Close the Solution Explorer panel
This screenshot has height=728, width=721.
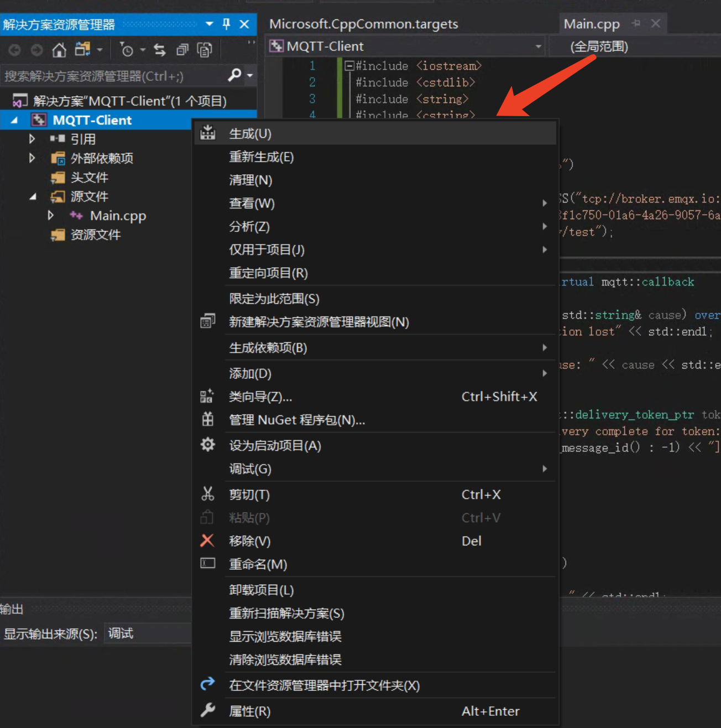coord(244,24)
